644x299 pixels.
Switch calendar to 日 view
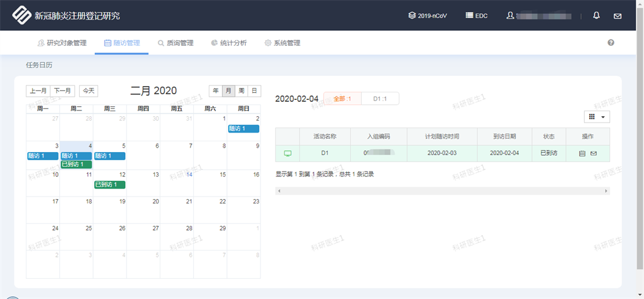[254, 91]
